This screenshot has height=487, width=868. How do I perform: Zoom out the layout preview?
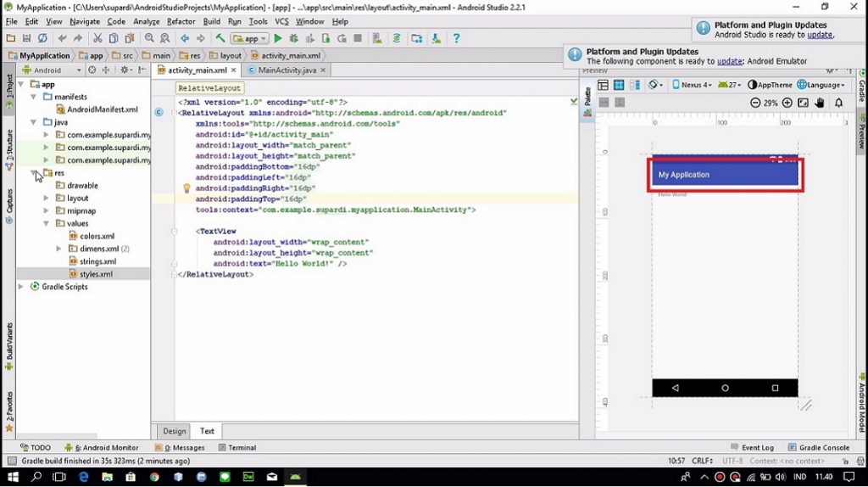click(x=755, y=103)
